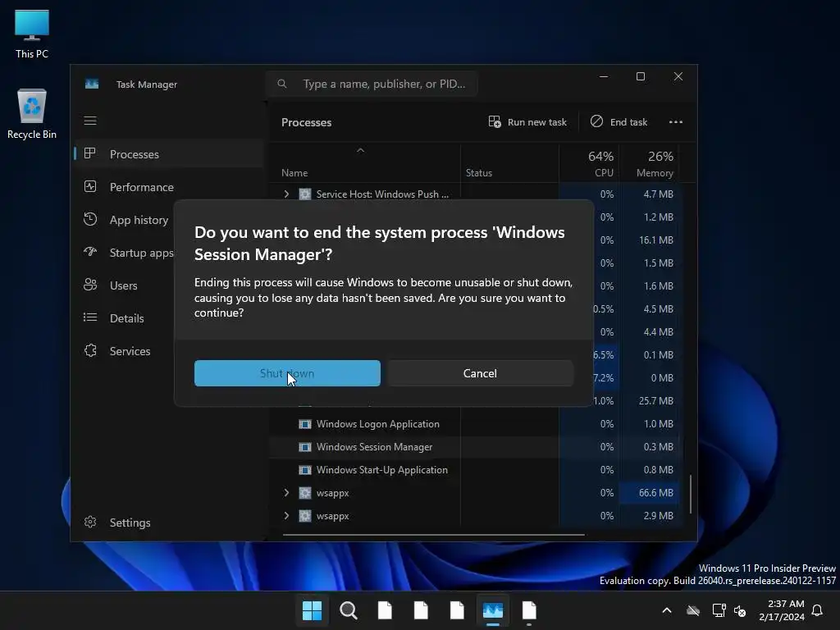The image size is (840, 630).
Task: Open the clock showing 2:37 AM
Action: click(x=782, y=610)
